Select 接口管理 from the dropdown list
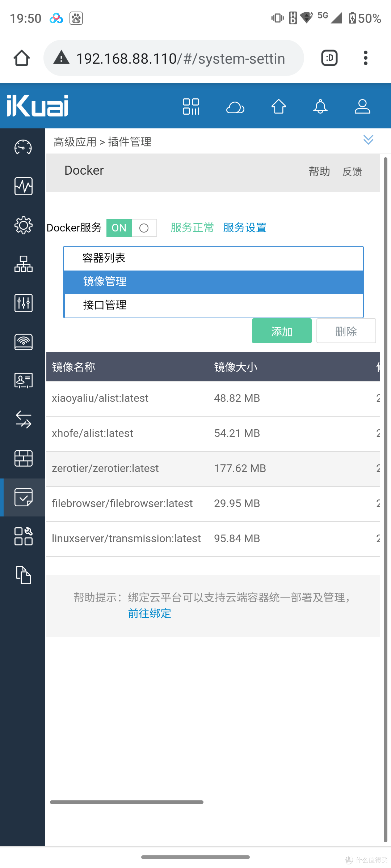Screen dimensions: 391x868 pyautogui.click(x=104, y=305)
